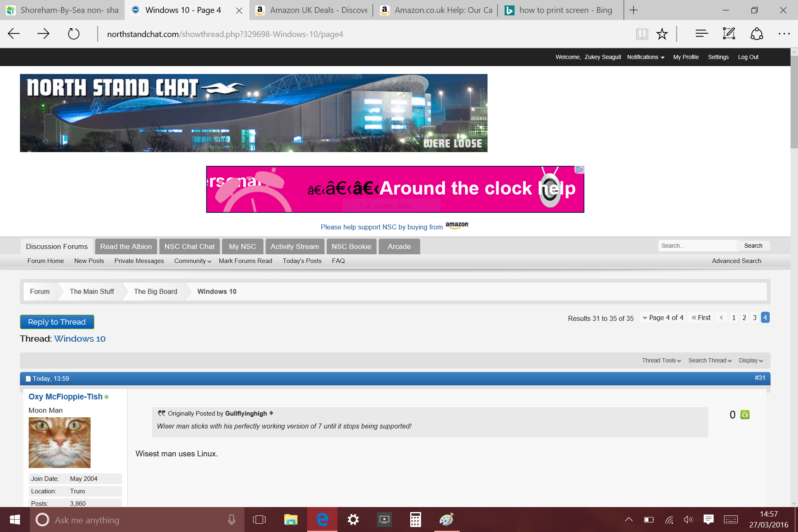Image resolution: width=798 pixels, height=532 pixels.
Task: Open the NSC Bookie tab
Action: click(351, 246)
